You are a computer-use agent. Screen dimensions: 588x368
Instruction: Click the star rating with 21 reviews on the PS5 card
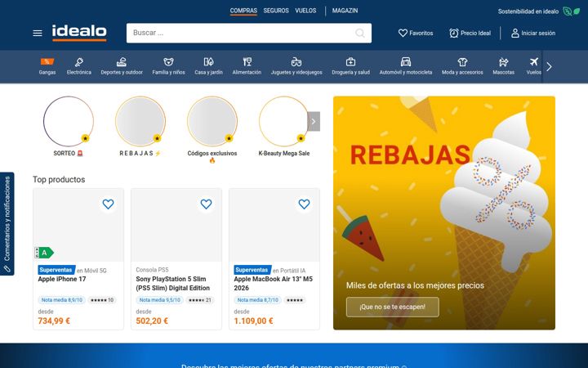(200, 300)
